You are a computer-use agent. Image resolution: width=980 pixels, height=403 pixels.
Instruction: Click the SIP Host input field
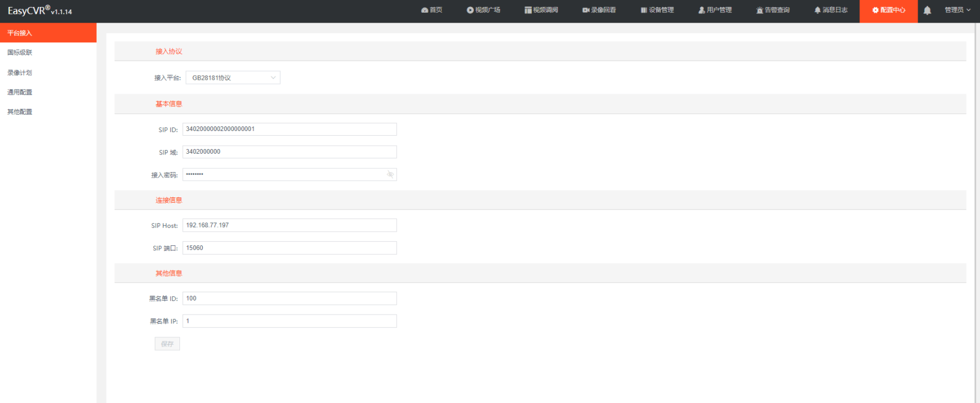[290, 225]
